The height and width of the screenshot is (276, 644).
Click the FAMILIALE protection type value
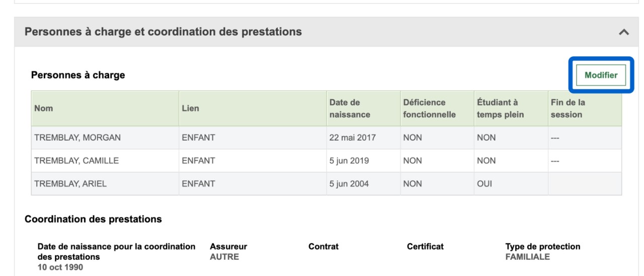(x=528, y=257)
